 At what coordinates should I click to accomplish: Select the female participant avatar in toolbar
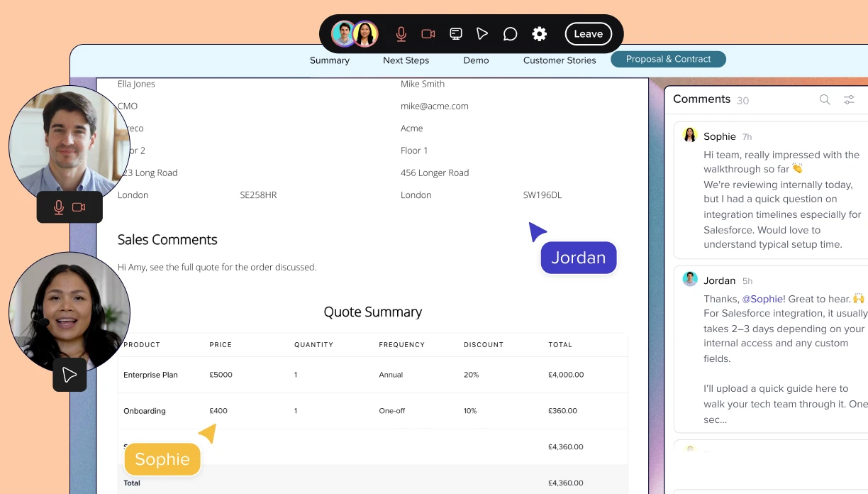point(365,33)
